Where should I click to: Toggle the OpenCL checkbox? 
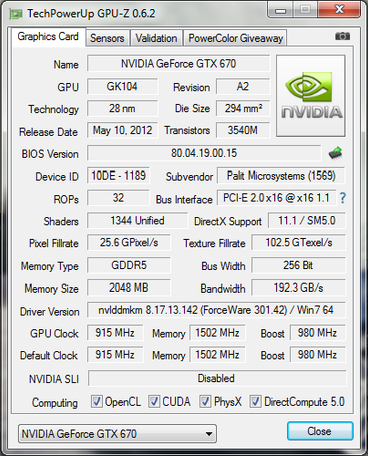(x=97, y=401)
